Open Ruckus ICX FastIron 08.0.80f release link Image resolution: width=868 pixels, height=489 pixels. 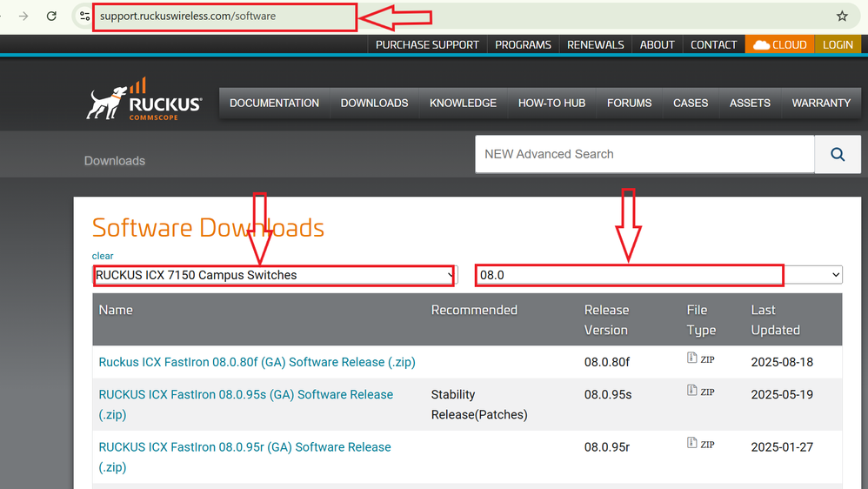point(257,362)
